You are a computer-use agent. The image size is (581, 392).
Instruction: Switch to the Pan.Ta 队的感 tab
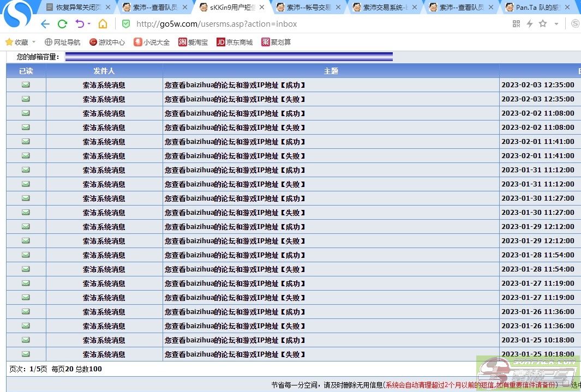point(537,8)
